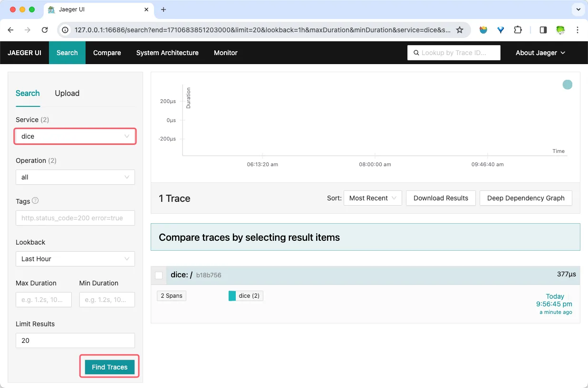Tick the checkbox for trace dice: /

tap(159, 275)
